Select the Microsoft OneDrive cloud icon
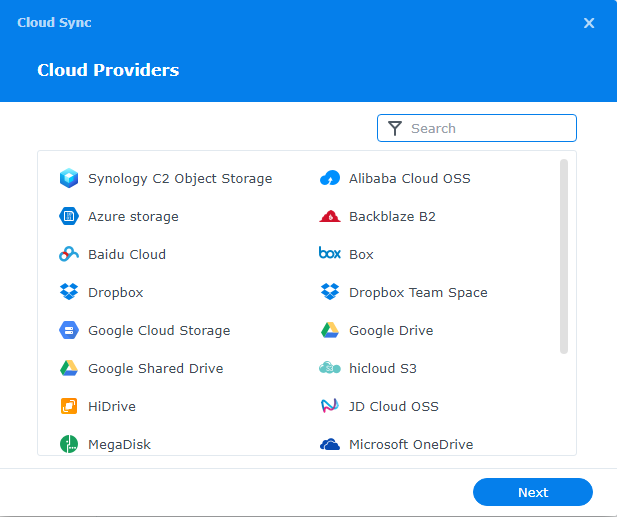Screen dimensions: 617x517 [x=330, y=445]
